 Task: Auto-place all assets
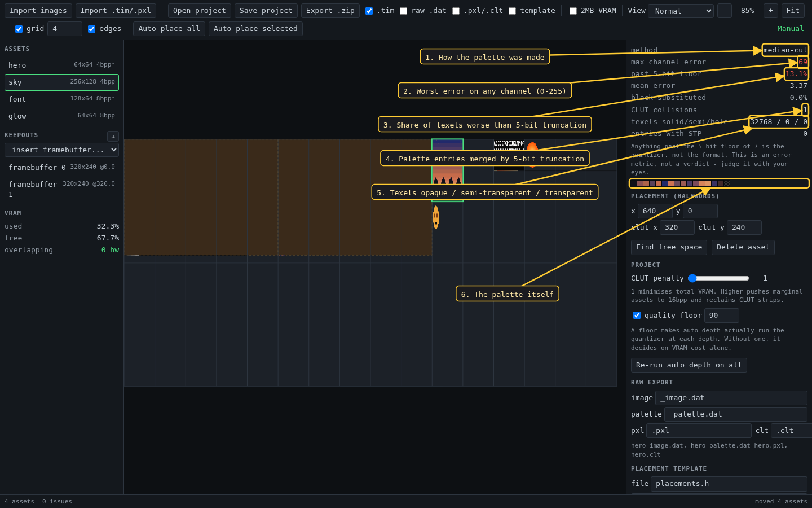[169, 29]
